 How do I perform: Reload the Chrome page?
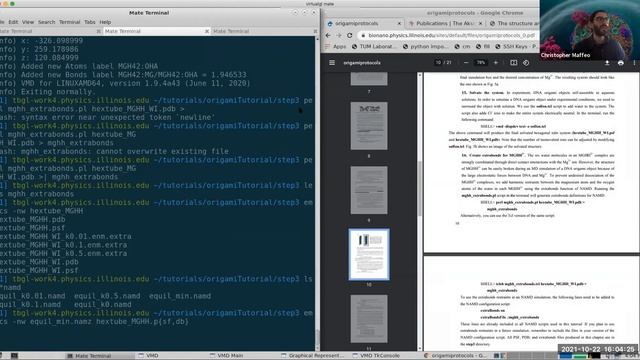pyautogui.click(x=350, y=36)
